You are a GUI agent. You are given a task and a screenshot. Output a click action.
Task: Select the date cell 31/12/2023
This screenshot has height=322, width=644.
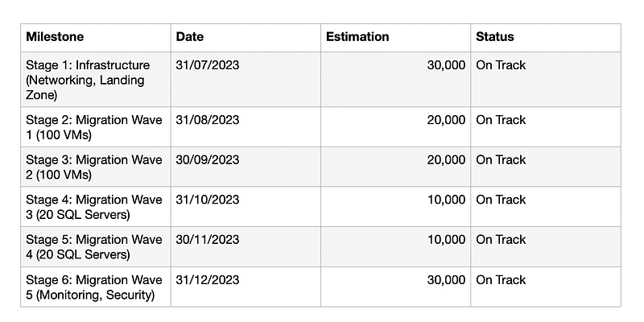pos(208,279)
